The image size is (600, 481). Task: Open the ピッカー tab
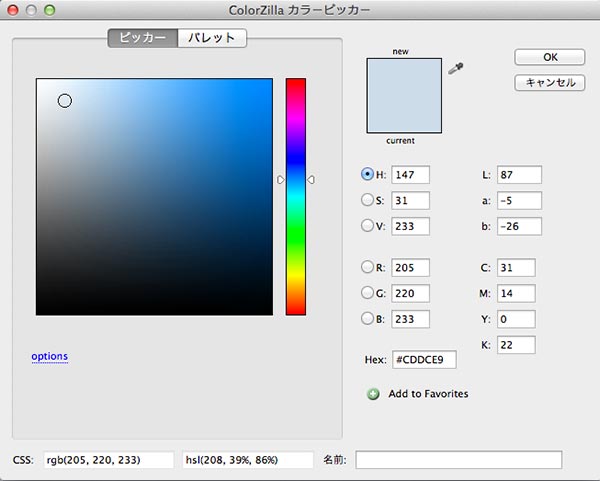pos(143,39)
